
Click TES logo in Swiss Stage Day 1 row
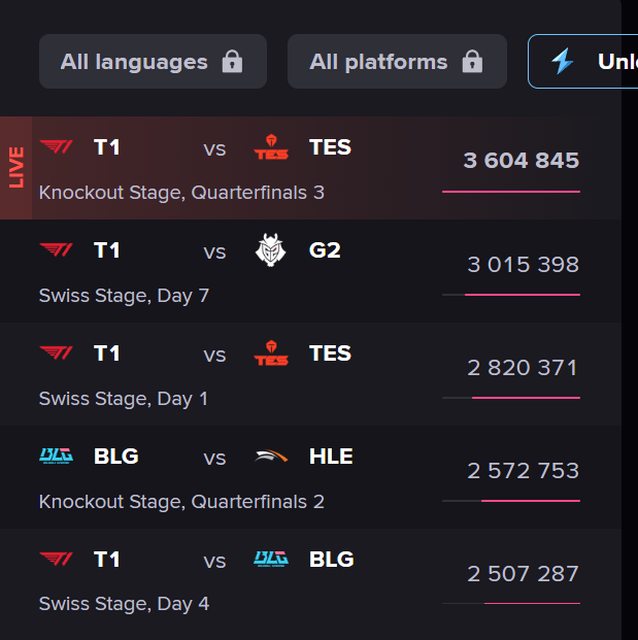(x=271, y=353)
